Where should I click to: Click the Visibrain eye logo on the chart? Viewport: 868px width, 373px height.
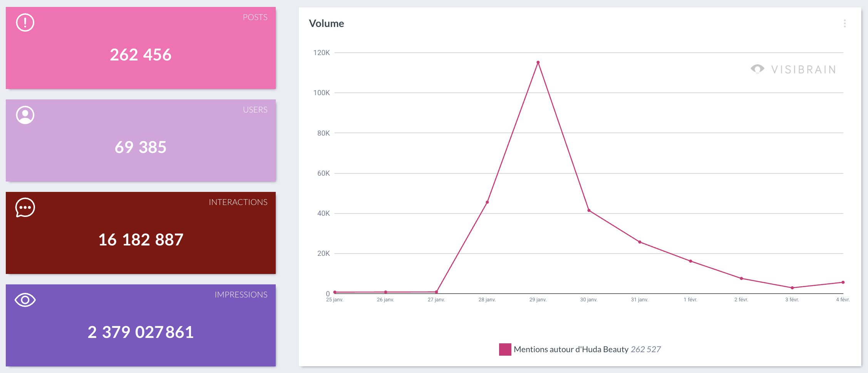pyautogui.click(x=757, y=69)
